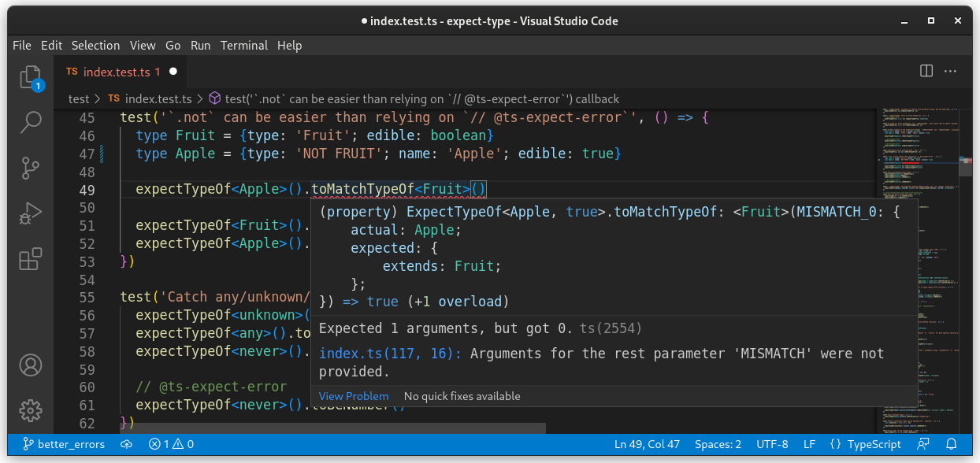Open the Edit menu

51,46
